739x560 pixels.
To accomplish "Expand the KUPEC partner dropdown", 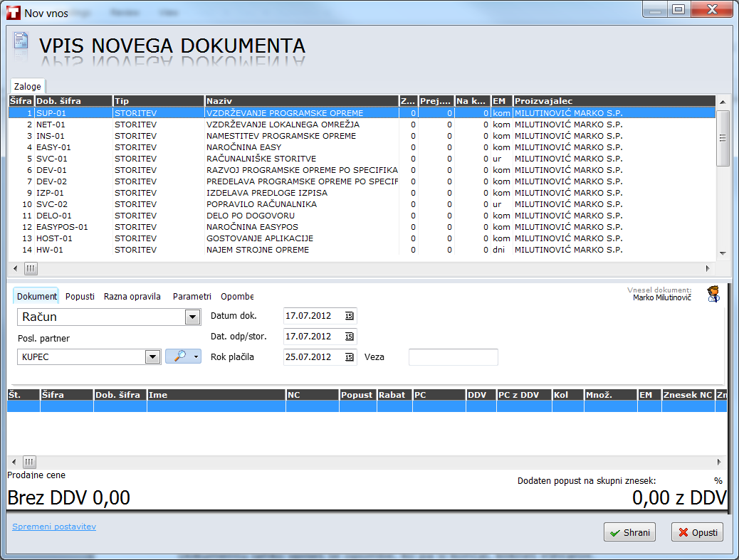I will [x=152, y=357].
